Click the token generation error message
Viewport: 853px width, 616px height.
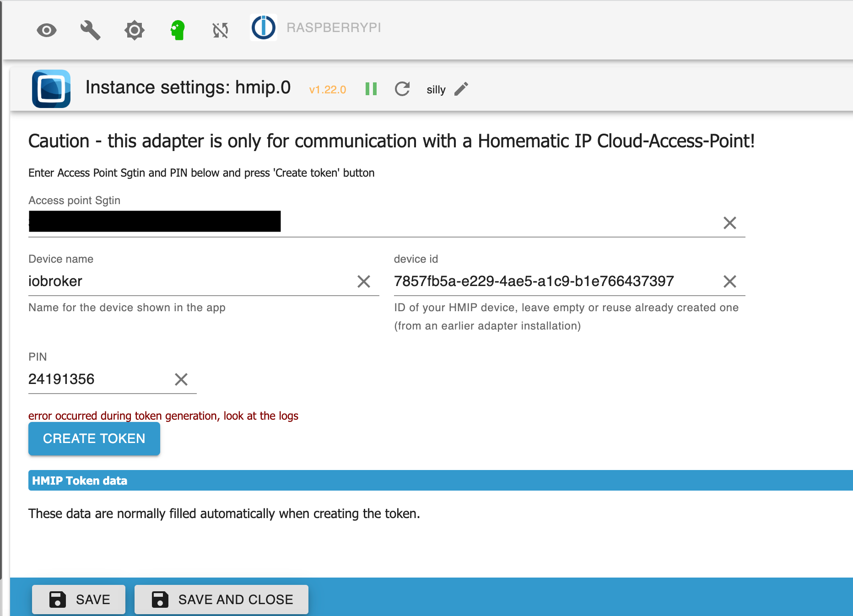point(163,416)
